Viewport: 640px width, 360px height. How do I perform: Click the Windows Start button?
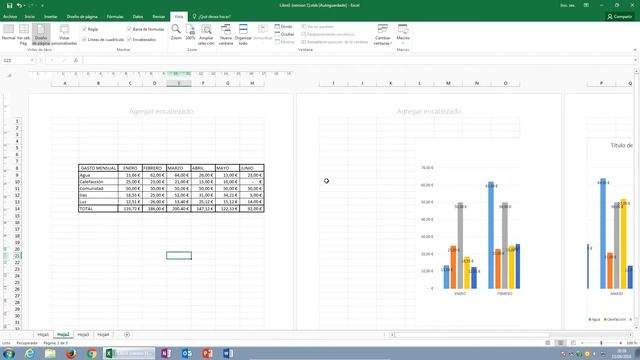tap(9, 353)
